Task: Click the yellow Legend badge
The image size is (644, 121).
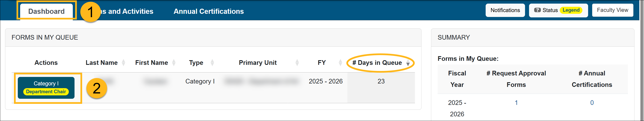Action: [571, 10]
